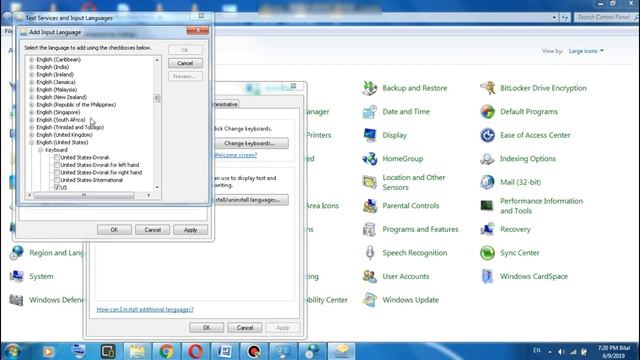This screenshot has width=640, height=360.
Task: Open the Display control panel icon
Action: click(370, 135)
